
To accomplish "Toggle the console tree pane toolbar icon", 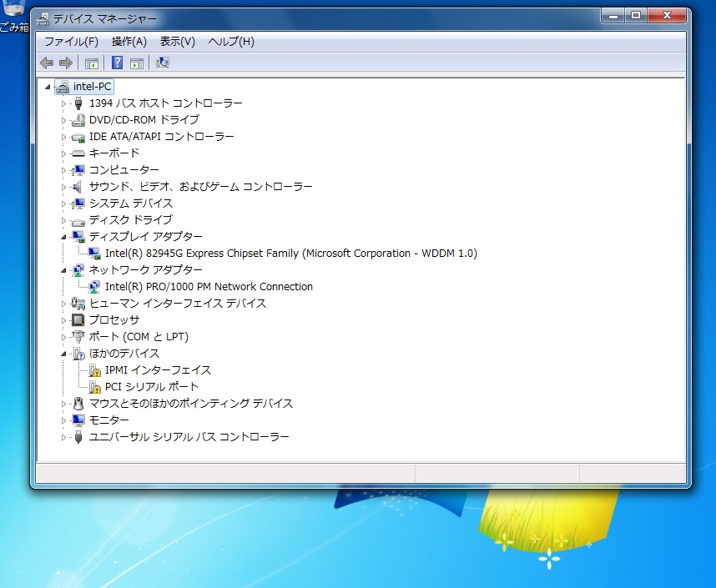I will 91,63.
